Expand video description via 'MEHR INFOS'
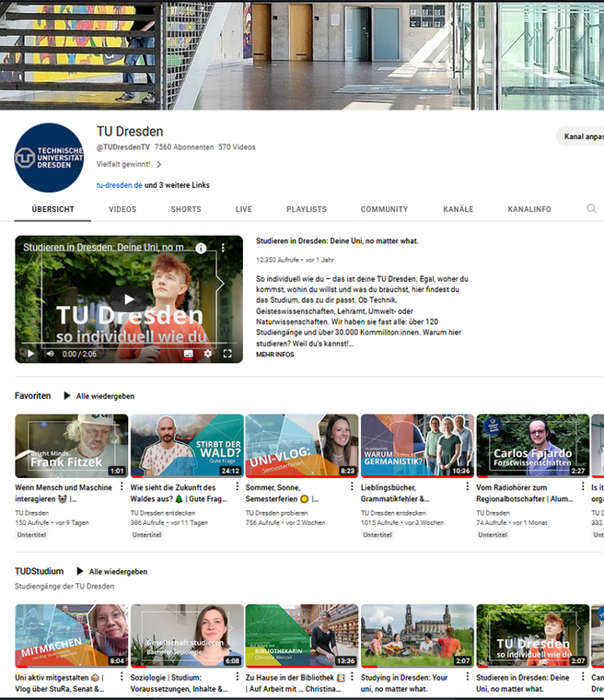 (275, 354)
